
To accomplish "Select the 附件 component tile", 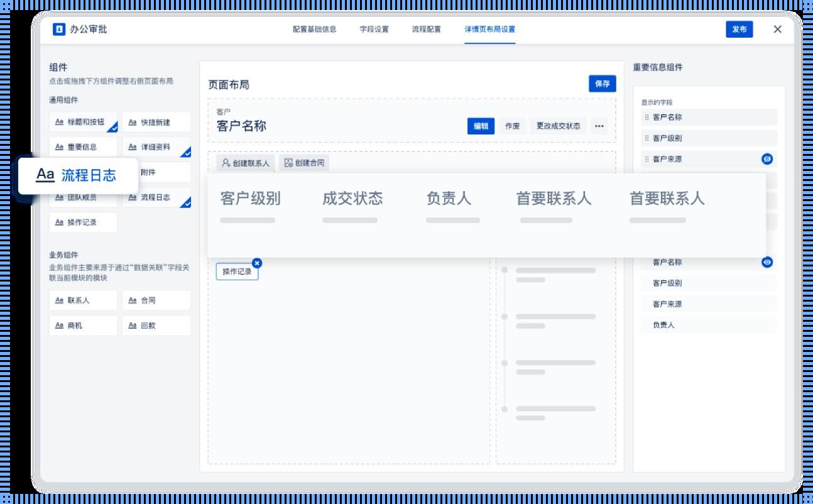I will [163, 172].
